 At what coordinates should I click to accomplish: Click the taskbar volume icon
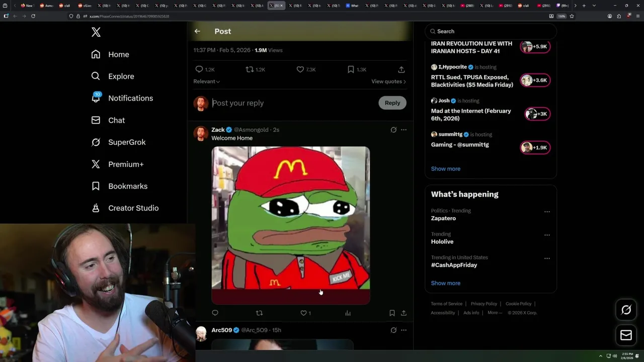pos(615,356)
